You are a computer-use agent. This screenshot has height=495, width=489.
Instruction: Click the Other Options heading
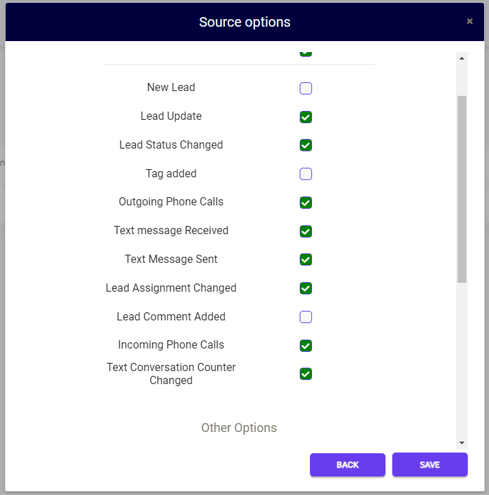[239, 428]
